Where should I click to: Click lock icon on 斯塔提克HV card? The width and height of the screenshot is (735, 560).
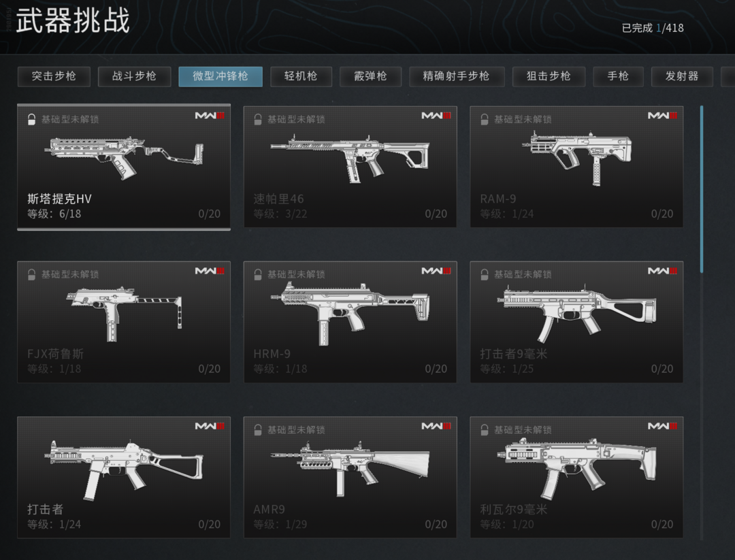(x=31, y=120)
